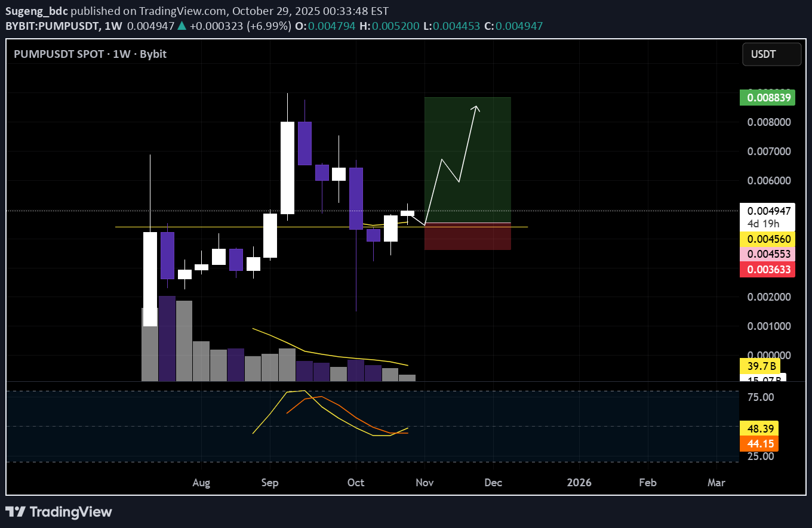Click the yellow 39.7 B volume label
Image resolution: width=812 pixels, height=528 pixels.
pyautogui.click(x=758, y=365)
